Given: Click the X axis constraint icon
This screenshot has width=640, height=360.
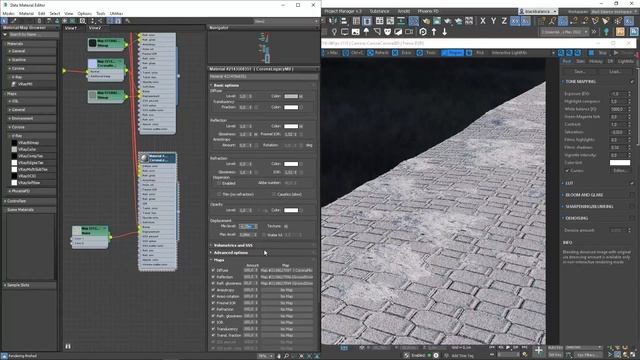Looking at the screenshot, I should [483, 21].
